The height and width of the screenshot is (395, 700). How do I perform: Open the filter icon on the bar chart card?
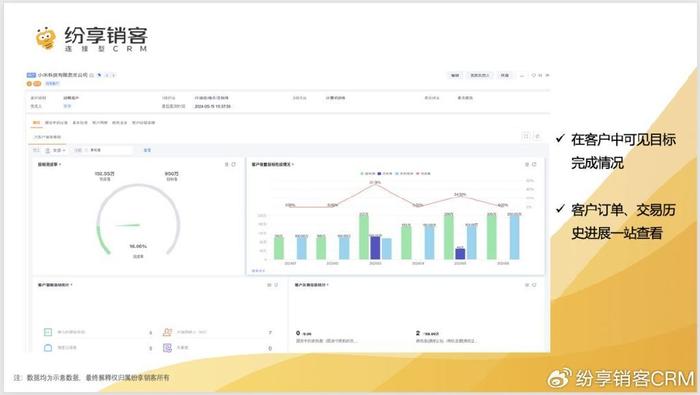click(x=527, y=164)
